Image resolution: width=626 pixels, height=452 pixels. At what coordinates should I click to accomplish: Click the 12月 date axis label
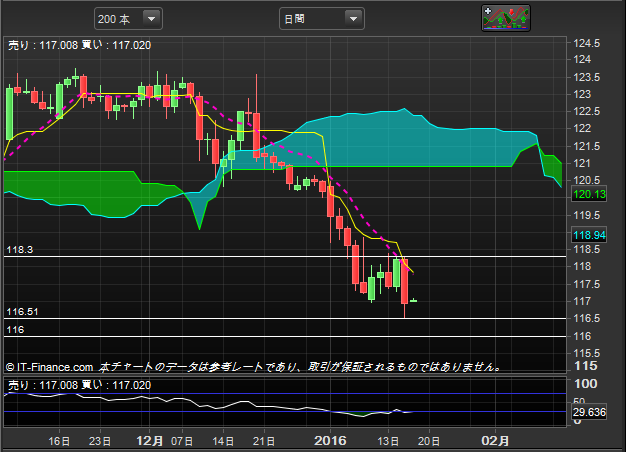pyautogui.click(x=150, y=441)
